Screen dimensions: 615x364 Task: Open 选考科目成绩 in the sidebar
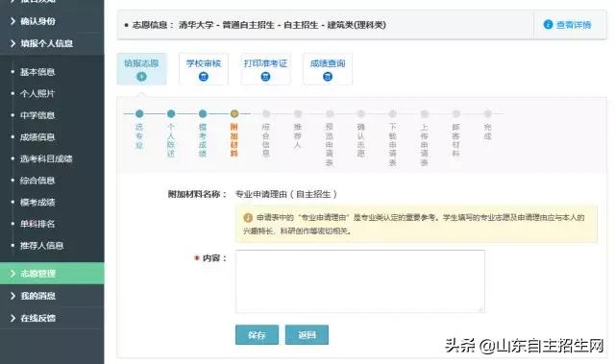click(x=46, y=158)
